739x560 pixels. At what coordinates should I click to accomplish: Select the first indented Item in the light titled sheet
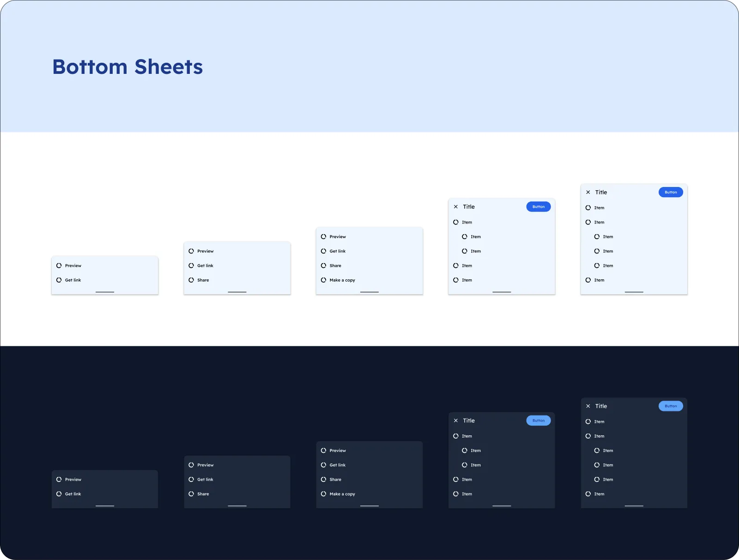pyautogui.click(x=475, y=236)
